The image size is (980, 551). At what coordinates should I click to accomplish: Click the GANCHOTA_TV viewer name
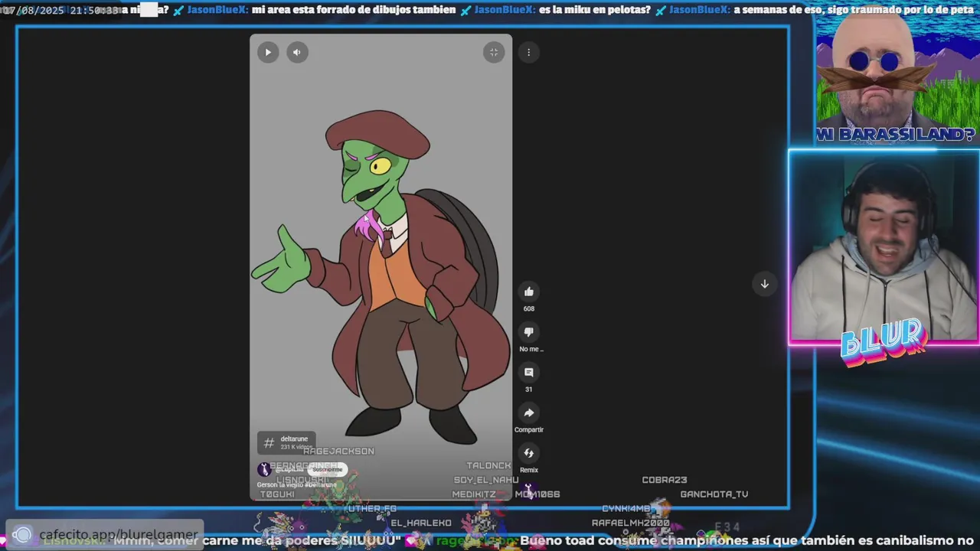pyautogui.click(x=714, y=494)
